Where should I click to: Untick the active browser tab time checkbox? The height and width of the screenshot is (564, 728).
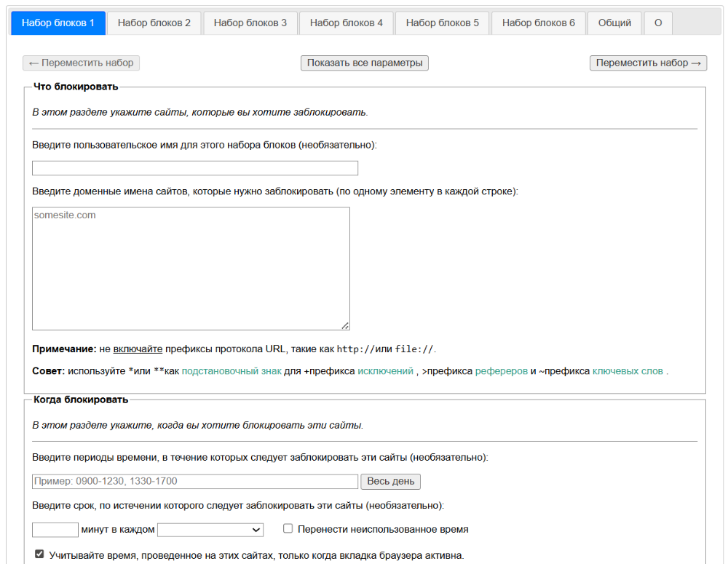point(39,555)
